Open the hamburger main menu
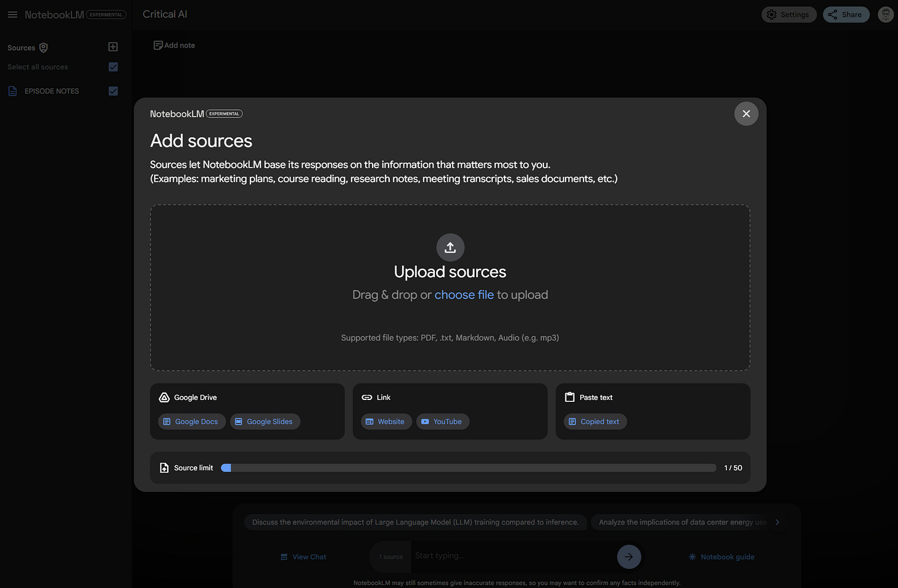 point(12,14)
